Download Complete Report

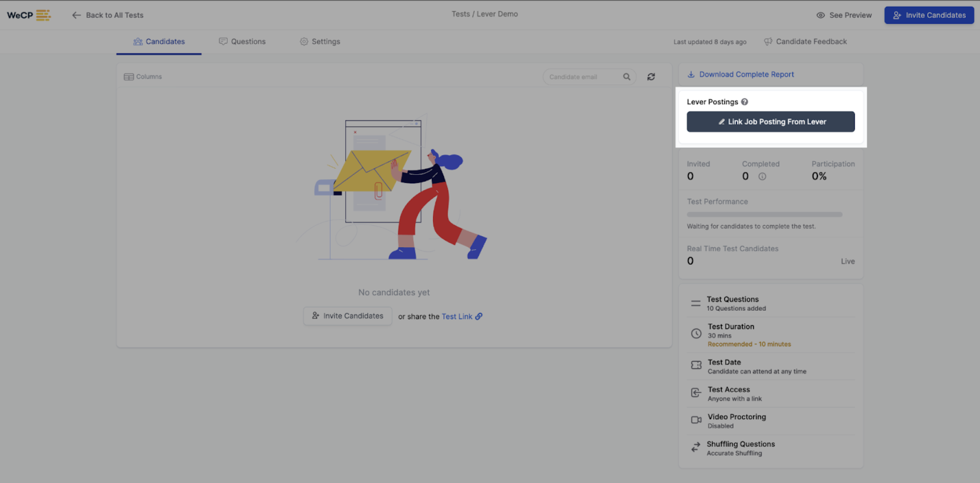(x=741, y=74)
